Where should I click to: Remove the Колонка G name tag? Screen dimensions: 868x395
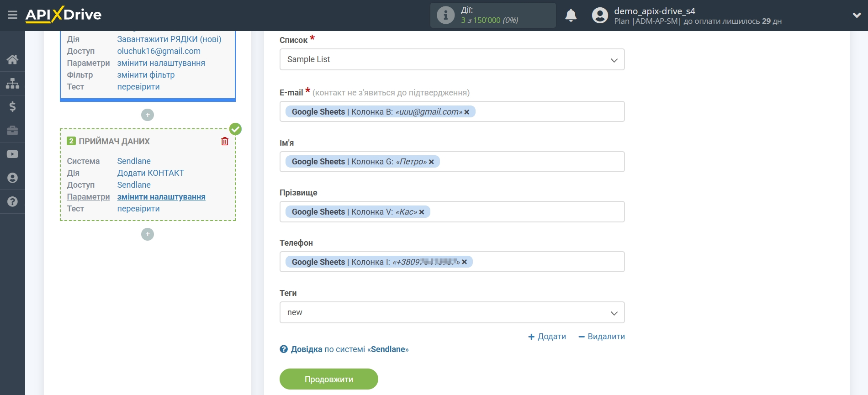(x=431, y=162)
